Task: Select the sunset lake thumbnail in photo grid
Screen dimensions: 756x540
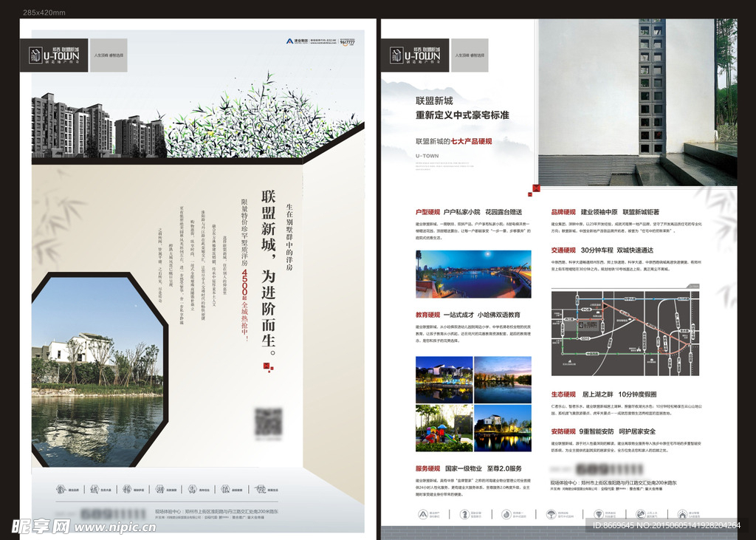Action: [x=503, y=380]
